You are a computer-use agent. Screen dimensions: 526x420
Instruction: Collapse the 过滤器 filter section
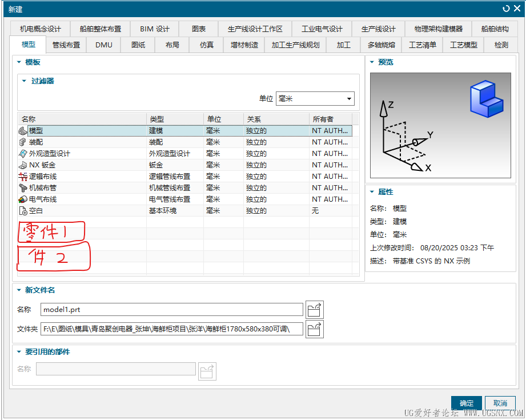coord(24,81)
